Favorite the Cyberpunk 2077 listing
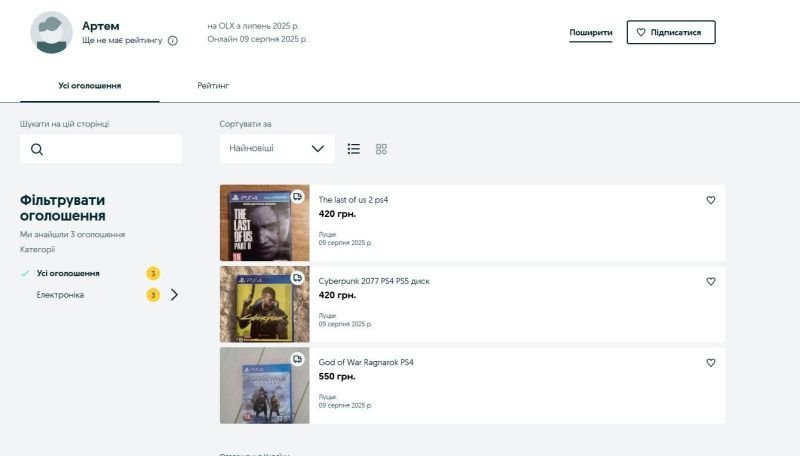The height and width of the screenshot is (456, 800). 711,282
